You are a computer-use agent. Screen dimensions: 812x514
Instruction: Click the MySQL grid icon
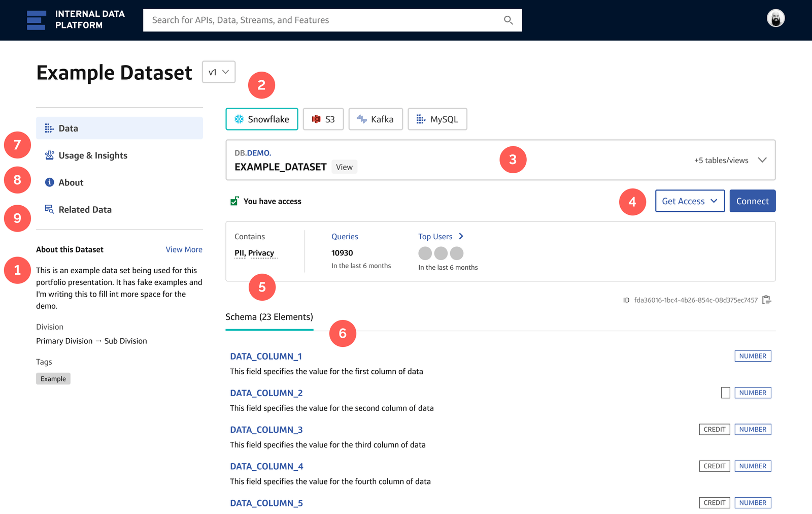(421, 119)
